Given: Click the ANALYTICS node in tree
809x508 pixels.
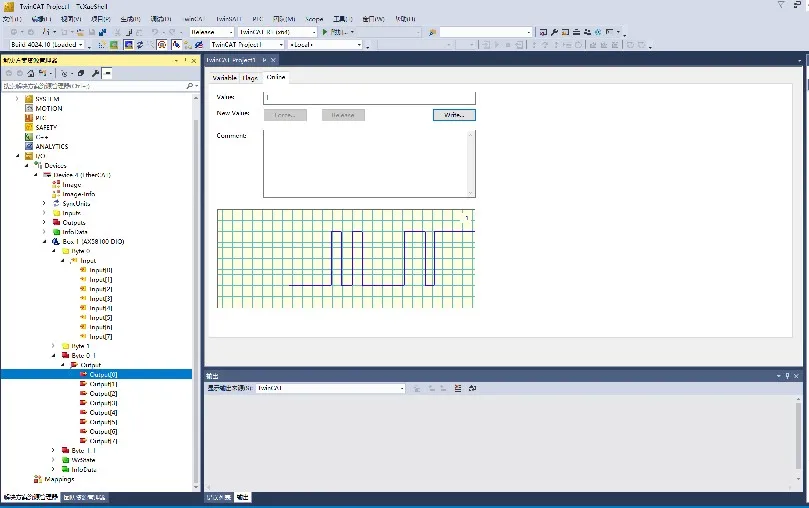Looking at the screenshot, I should (51, 147).
